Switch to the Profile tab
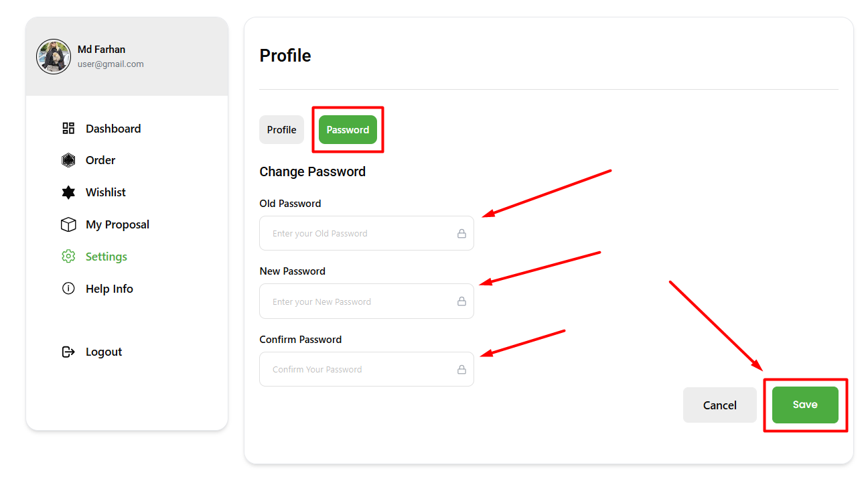This screenshot has width=868, height=481. click(x=281, y=130)
